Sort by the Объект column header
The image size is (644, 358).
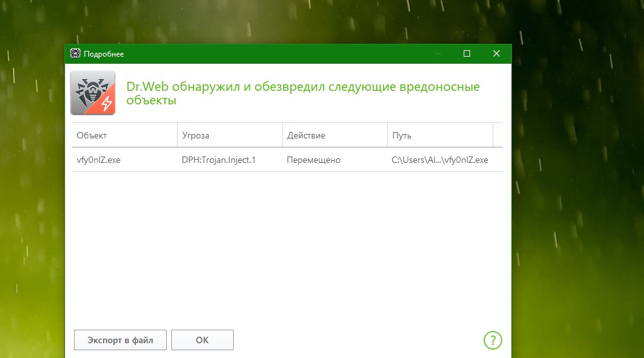(125, 135)
